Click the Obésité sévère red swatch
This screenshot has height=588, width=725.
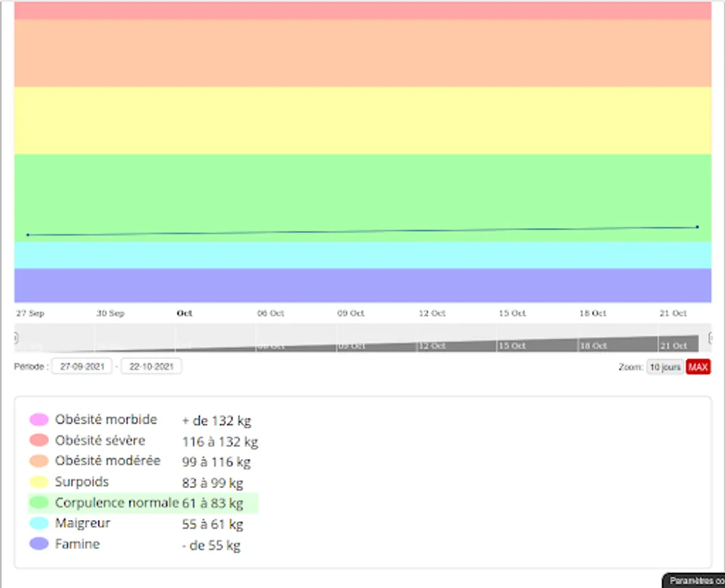pos(39,440)
